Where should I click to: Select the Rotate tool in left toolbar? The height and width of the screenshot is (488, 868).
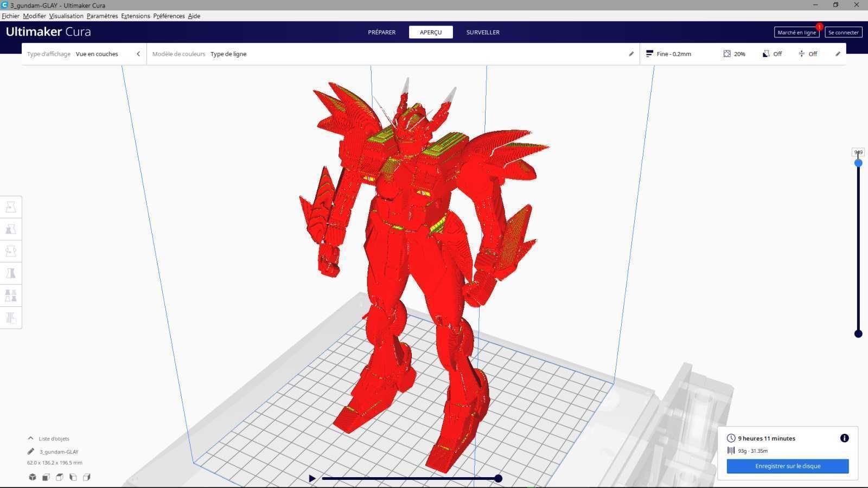[x=11, y=252]
